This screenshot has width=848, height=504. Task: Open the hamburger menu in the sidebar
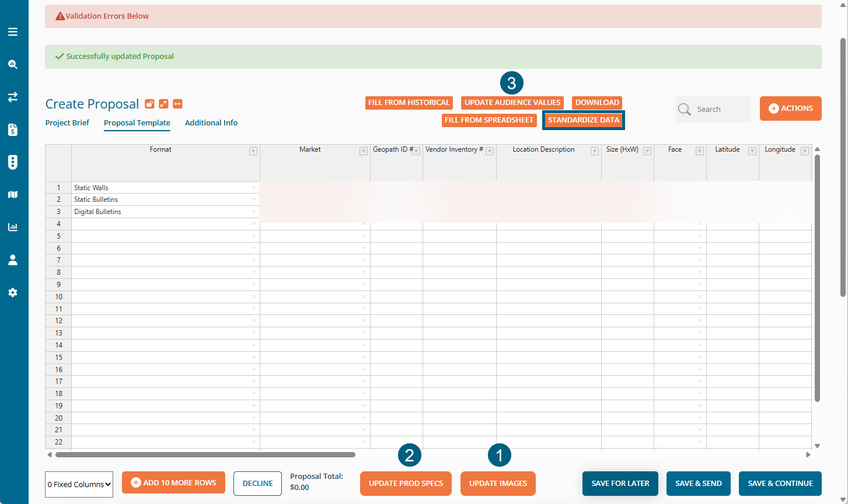[x=13, y=32]
